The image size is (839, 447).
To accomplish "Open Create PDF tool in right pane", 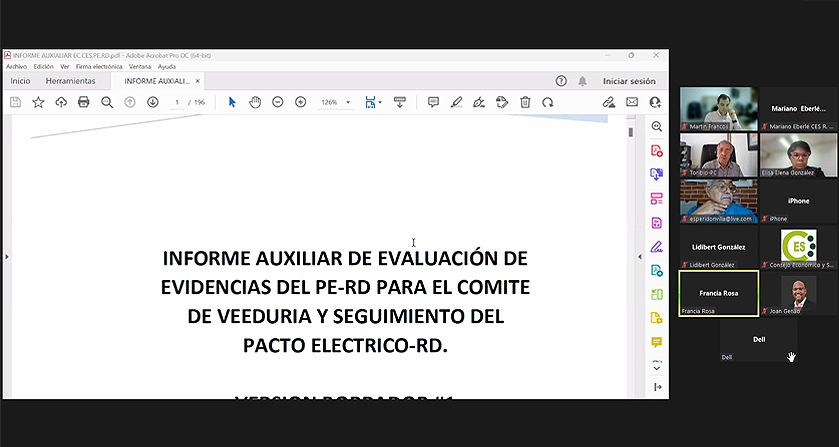I will 657,151.
